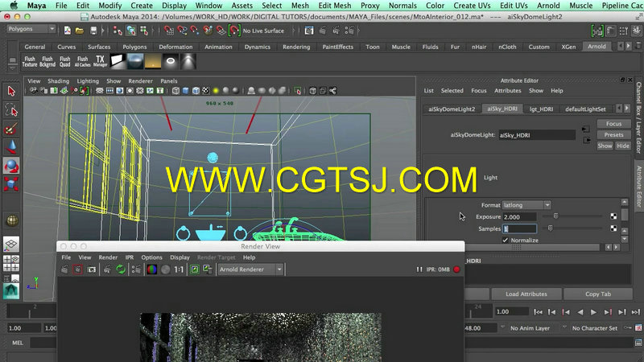The width and height of the screenshot is (644, 362).
Task: Click Render Region icon in Render View
Action: pos(77,269)
